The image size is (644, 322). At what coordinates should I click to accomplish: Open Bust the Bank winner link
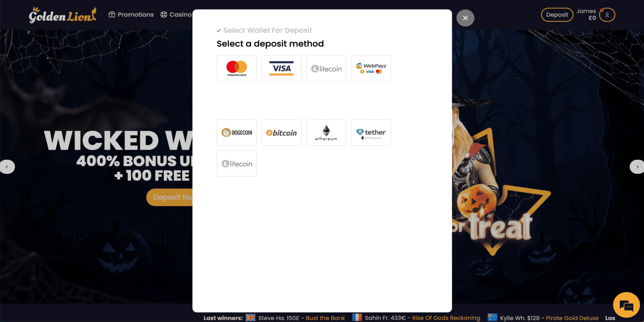pyautogui.click(x=325, y=318)
